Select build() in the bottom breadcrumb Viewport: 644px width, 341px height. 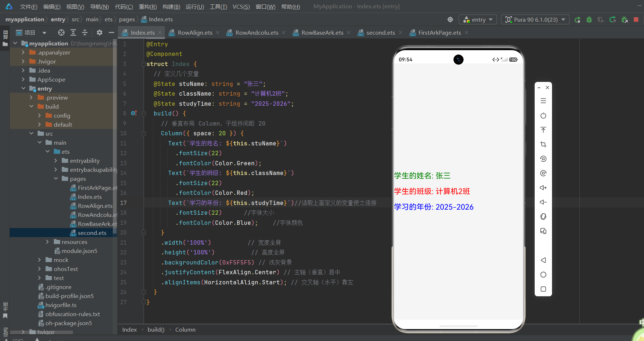click(156, 329)
